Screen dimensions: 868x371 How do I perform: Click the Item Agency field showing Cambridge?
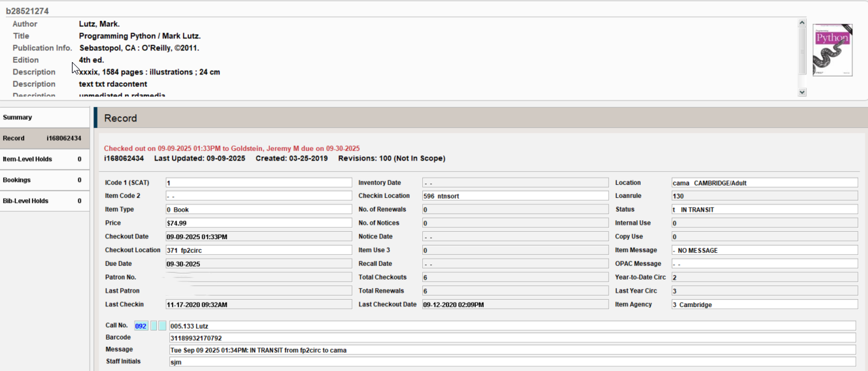pyautogui.click(x=764, y=304)
